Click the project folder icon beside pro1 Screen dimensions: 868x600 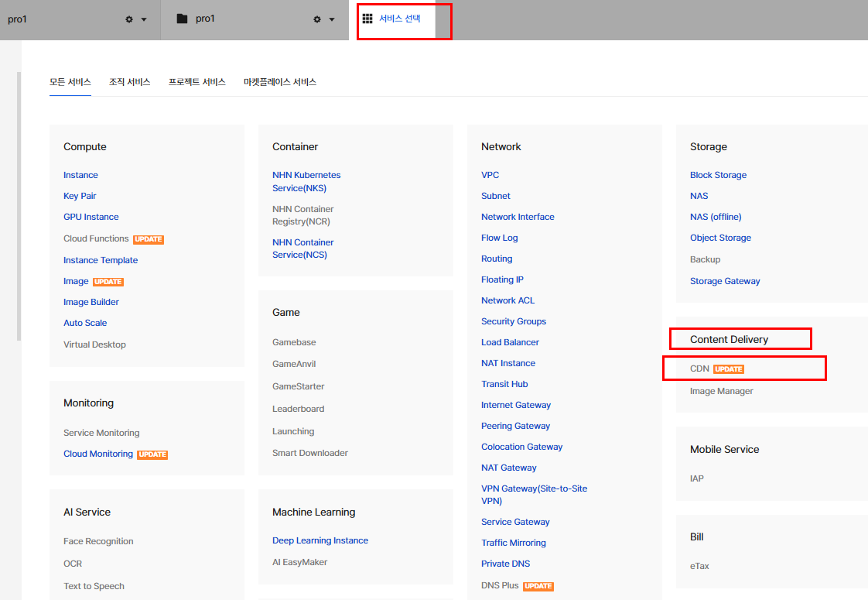coord(182,19)
